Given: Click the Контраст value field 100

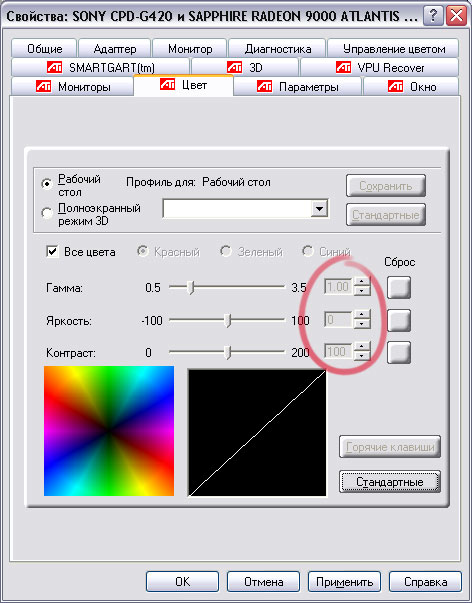Looking at the screenshot, I should [338, 351].
